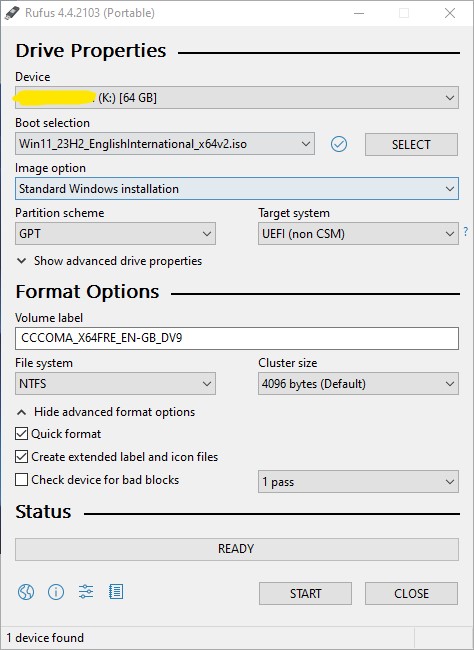Click the target system help question mark
The width and height of the screenshot is (474, 650).
pyautogui.click(x=466, y=231)
